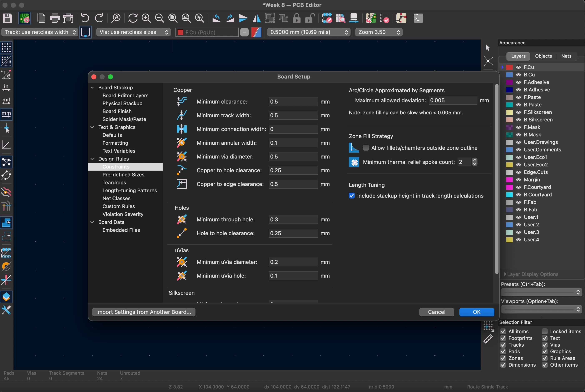Expand Layer Display Options
Image resolution: width=585 pixels, height=392 pixels.
(505, 274)
